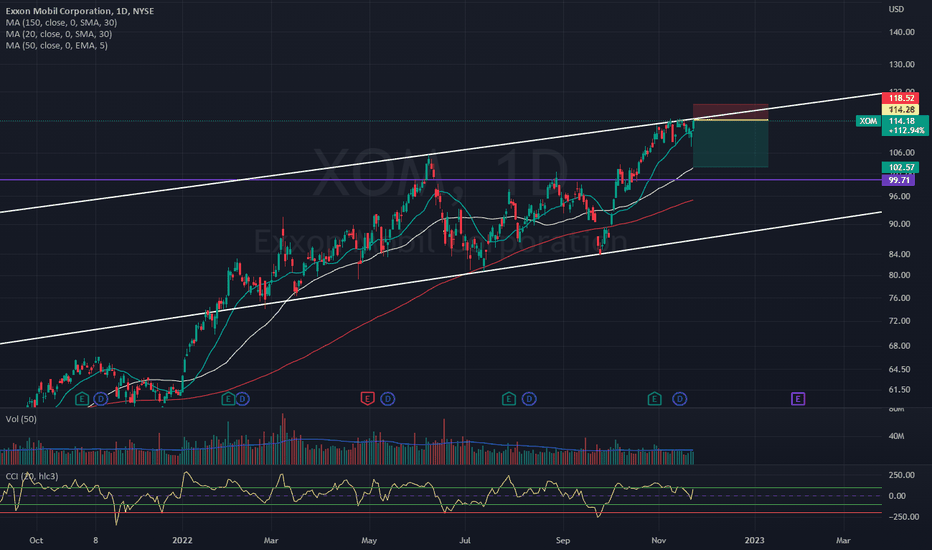Click the purple upcoming earnings E marker in 2023
The height and width of the screenshot is (550, 932).
click(798, 399)
